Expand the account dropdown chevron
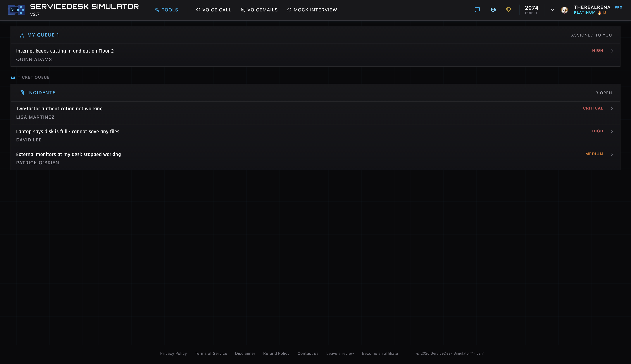The height and width of the screenshot is (364, 631). [x=552, y=10]
